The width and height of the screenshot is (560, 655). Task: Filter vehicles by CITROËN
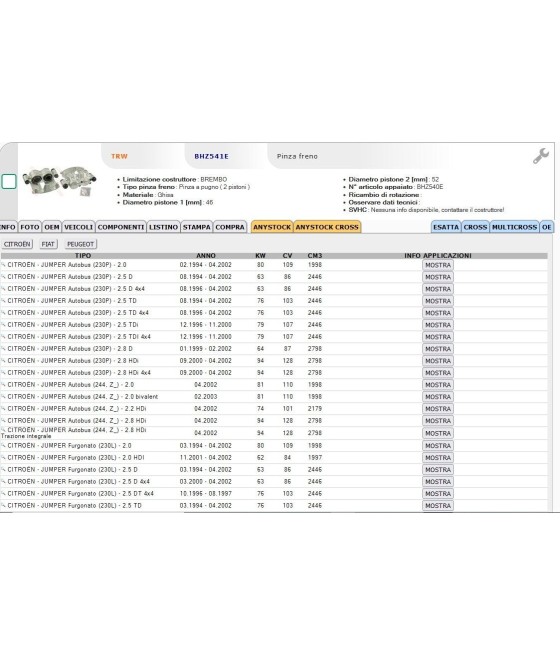17,244
